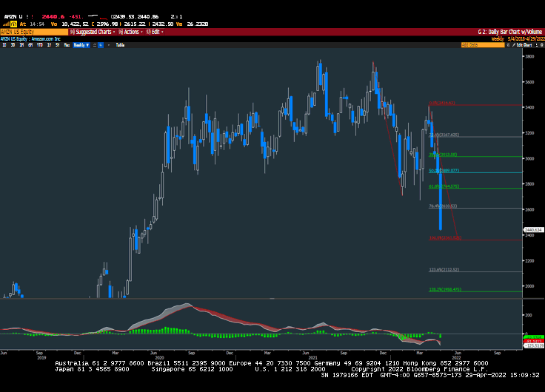Screen dimensions: 545x392
Task: Switch to Table view
Action: (x=120, y=45)
